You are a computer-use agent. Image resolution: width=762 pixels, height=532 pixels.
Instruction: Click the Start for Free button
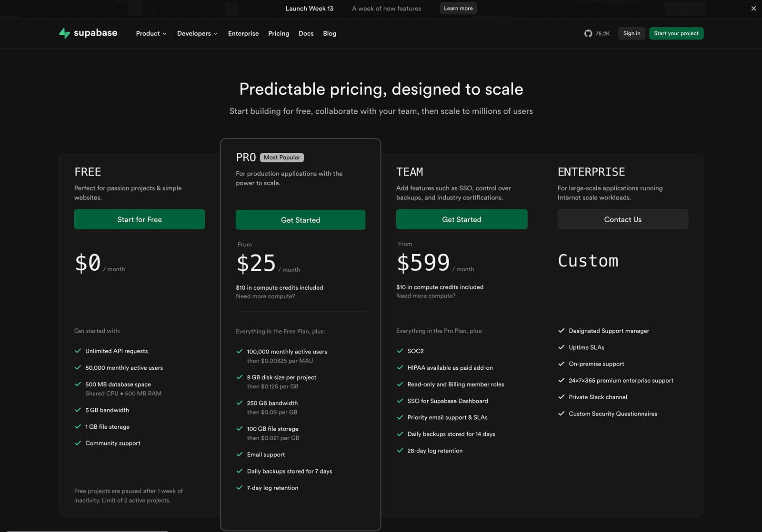(140, 219)
